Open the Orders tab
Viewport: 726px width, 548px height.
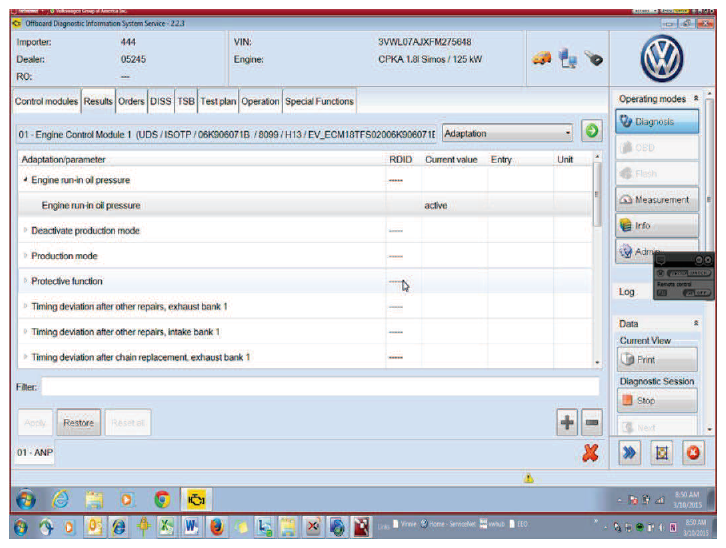(131, 101)
